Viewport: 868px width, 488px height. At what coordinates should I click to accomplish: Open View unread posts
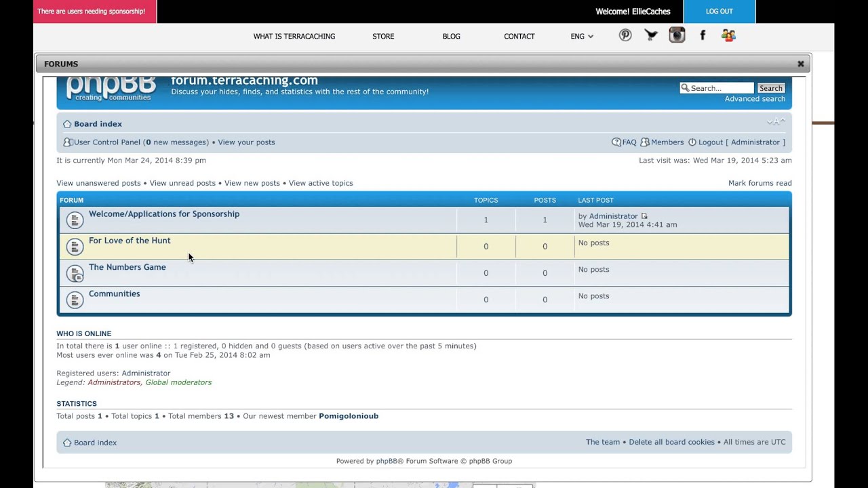(x=182, y=183)
